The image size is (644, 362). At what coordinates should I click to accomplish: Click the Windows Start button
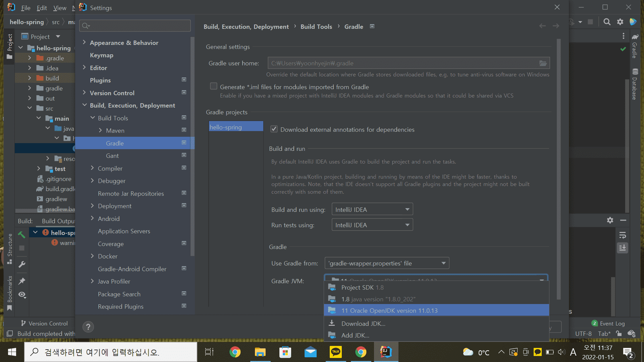tap(12, 352)
